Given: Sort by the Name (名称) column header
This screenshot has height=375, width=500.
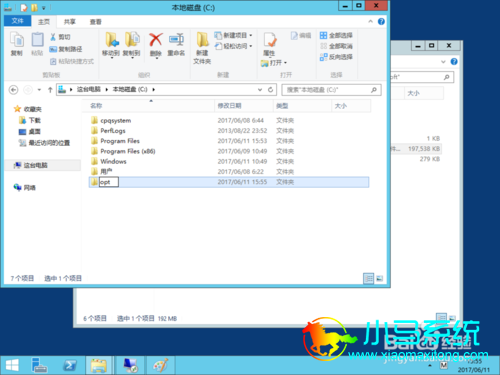Looking at the screenshot, I should pos(148,106).
